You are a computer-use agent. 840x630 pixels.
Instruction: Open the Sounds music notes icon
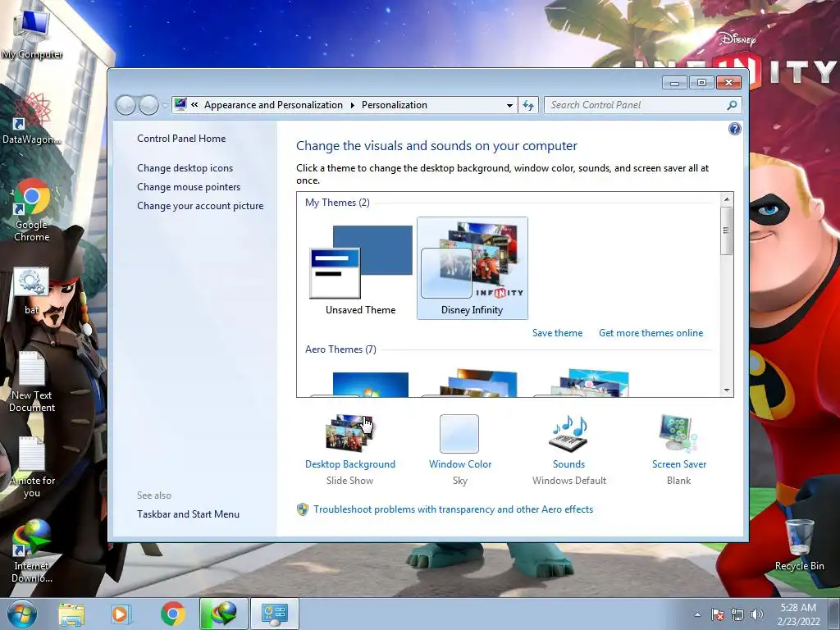point(569,433)
